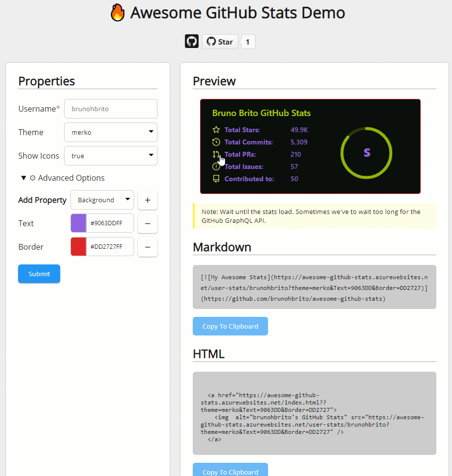The height and width of the screenshot is (476, 452).
Task: Click the GitHub Star button
Action: [x=220, y=42]
